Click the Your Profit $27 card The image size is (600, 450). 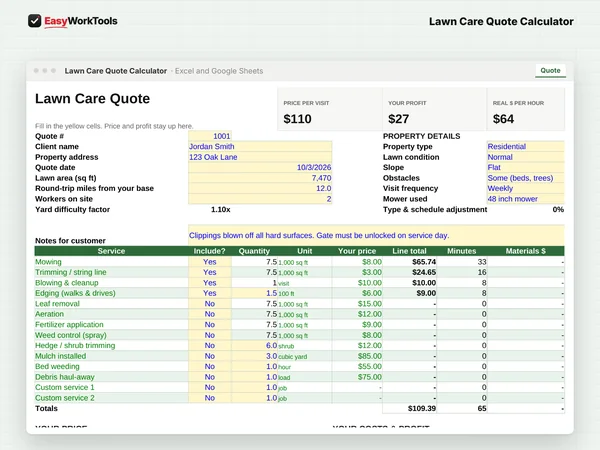(435, 109)
